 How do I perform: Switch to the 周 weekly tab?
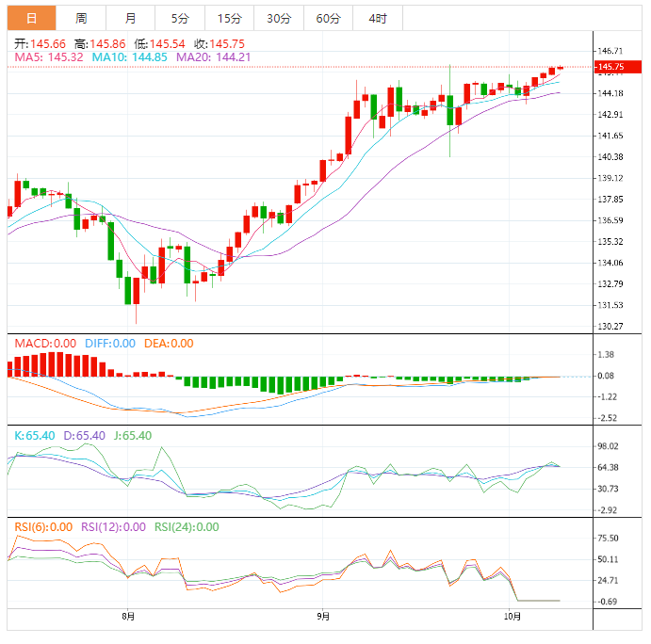81,18
